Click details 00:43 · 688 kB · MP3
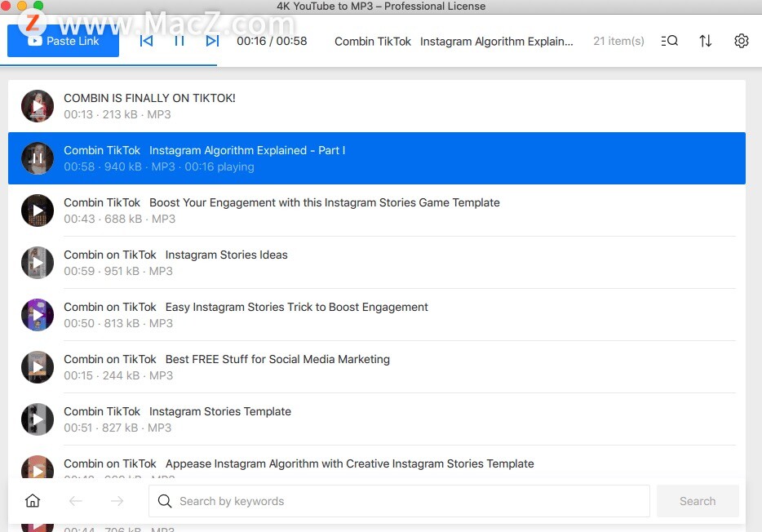Image resolution: width=762 pixels, height=532 pixels. point(120,219)
